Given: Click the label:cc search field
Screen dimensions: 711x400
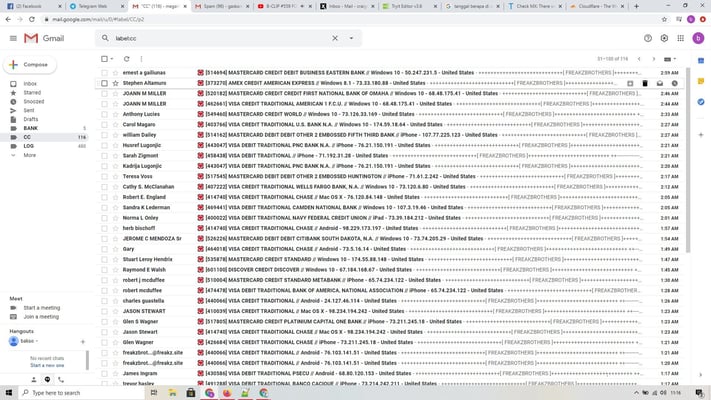Looking at the screenshot, I should 220,38.
